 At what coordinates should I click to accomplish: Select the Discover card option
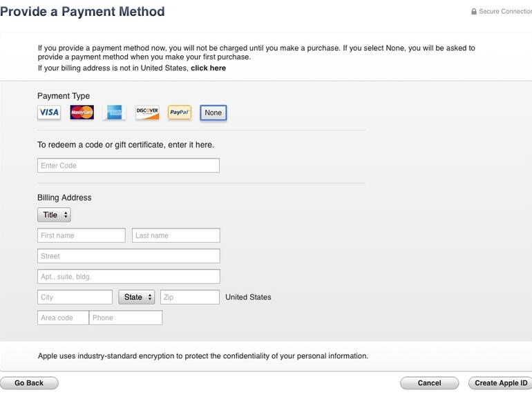coord(147,113)
